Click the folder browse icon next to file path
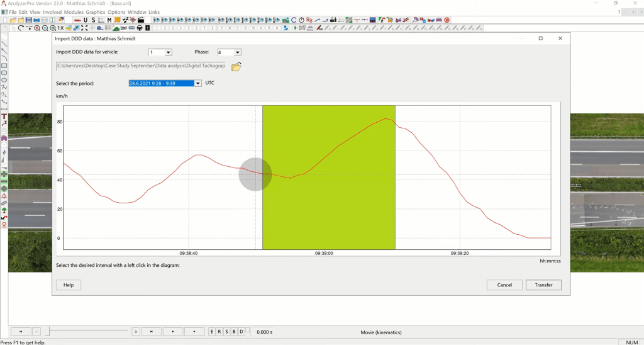The height and width of the screenshot is (345, 644). 236,67
